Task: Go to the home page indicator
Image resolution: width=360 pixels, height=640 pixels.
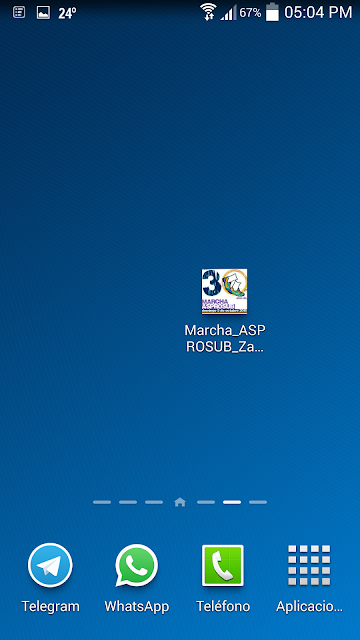Action: (180, 502)
